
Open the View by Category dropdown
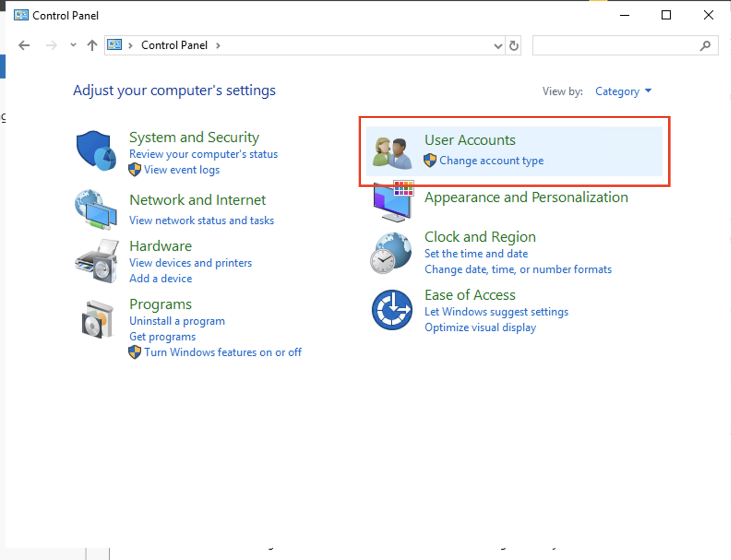pos(623,91)
